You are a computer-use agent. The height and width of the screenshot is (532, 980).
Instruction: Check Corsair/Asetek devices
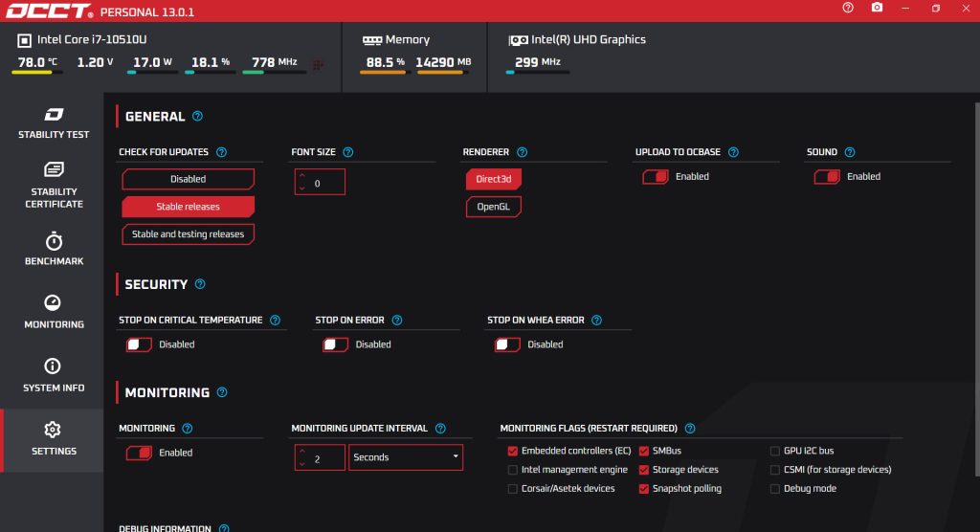pyautogui.click(x=513, y=489)
